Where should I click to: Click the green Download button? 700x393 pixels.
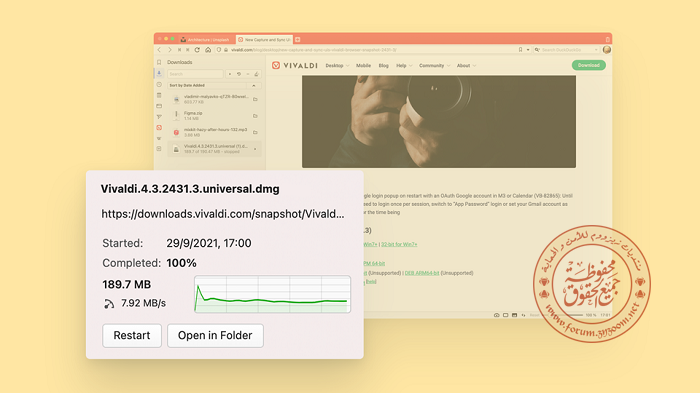[x=588, y=65]
